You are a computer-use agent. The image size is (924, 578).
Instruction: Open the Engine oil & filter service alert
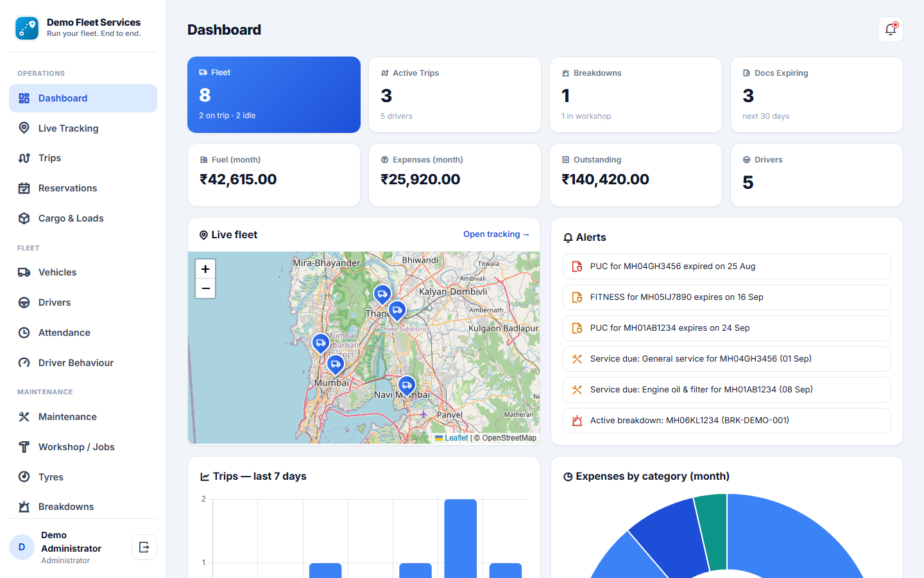coord(727,390)
